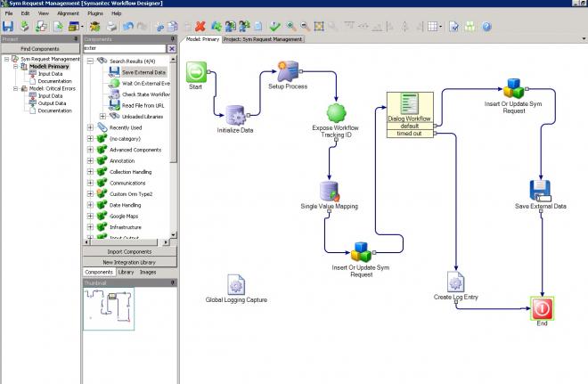Click the red X Delete toolbar icon
The height and width of the screenshot is (384, 588).
click(x=200, y=27)
